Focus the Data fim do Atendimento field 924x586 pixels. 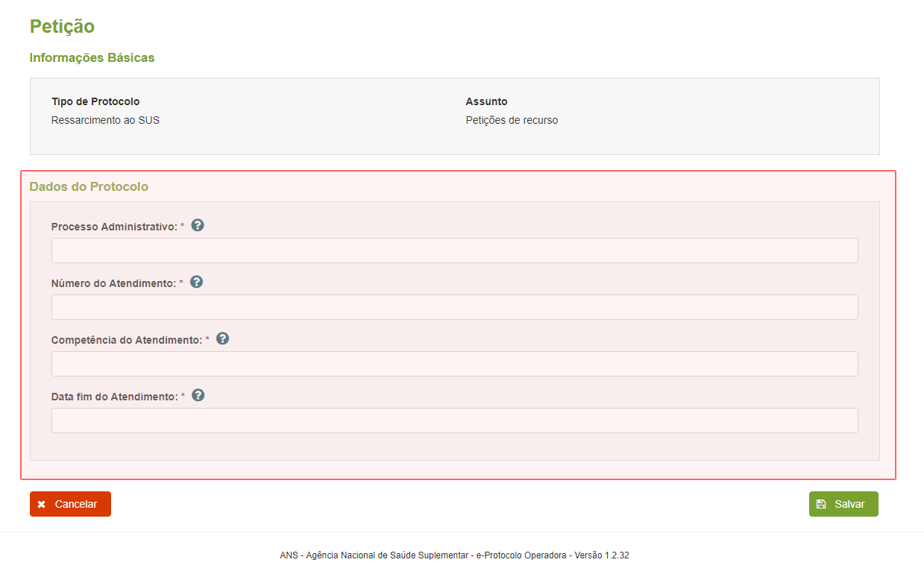[454, 420]
